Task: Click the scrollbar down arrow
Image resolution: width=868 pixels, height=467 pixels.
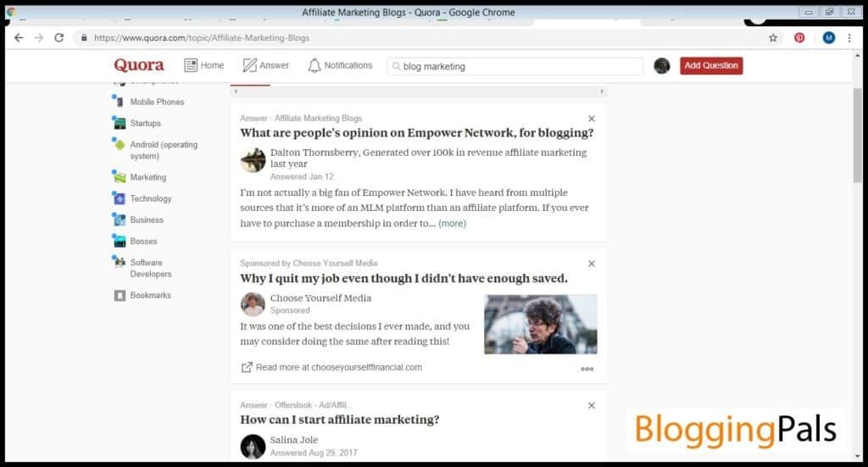Action: [858, 457]
